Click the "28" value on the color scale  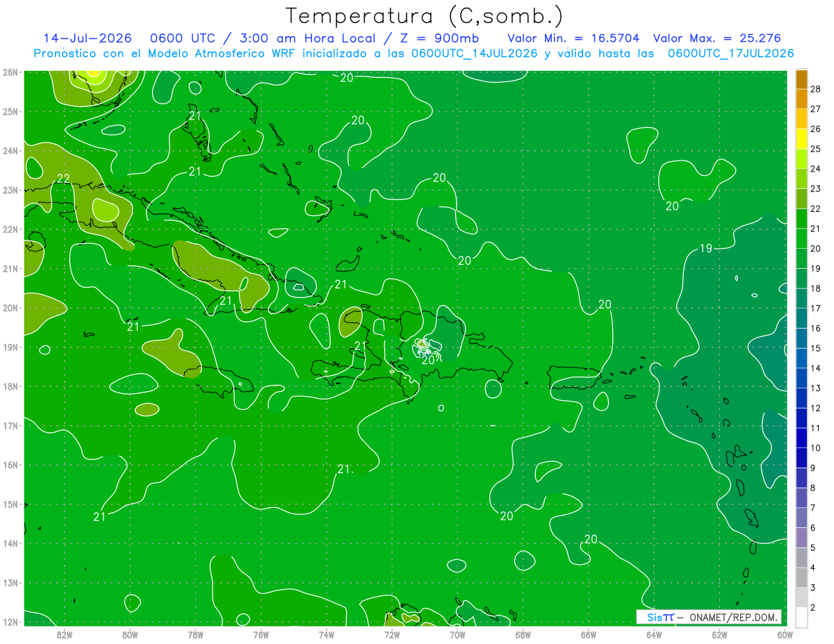[x=815, y=89]
